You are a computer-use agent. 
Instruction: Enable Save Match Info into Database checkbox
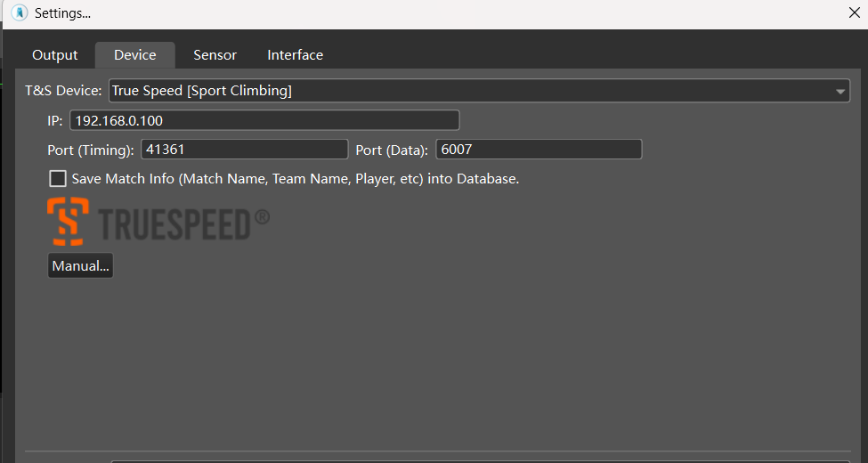click(x=58, y=179)
